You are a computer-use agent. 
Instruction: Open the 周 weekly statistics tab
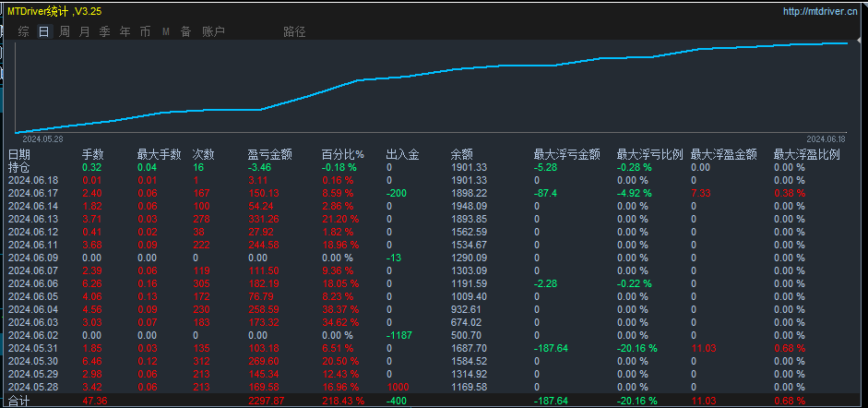[x=65, y=31]
